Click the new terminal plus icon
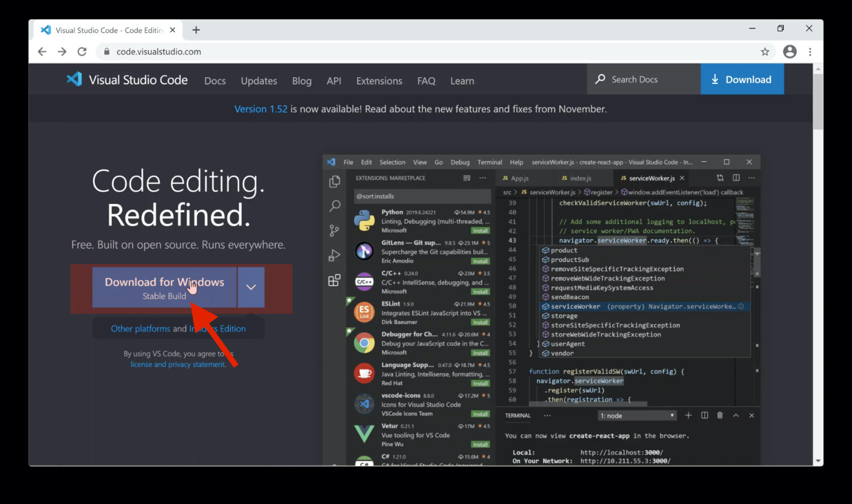Screen dimensions: 852x504 [688, 415]
